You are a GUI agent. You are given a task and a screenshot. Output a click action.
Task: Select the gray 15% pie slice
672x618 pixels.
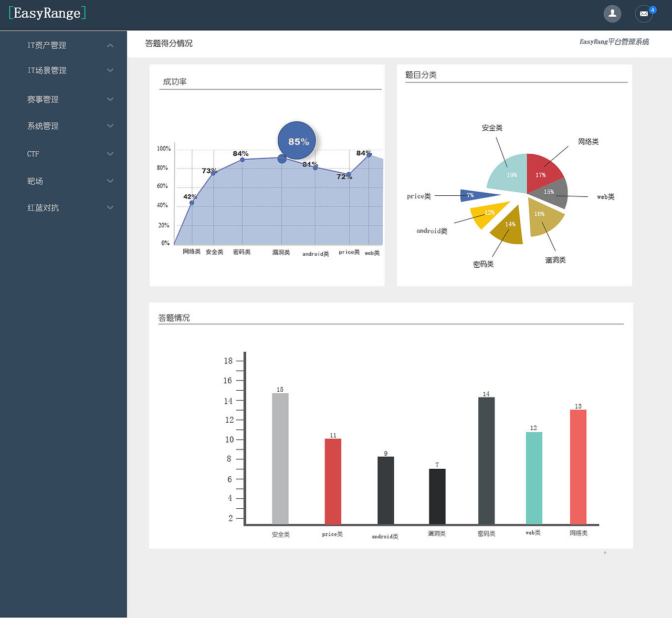click(x=551, y=193)
